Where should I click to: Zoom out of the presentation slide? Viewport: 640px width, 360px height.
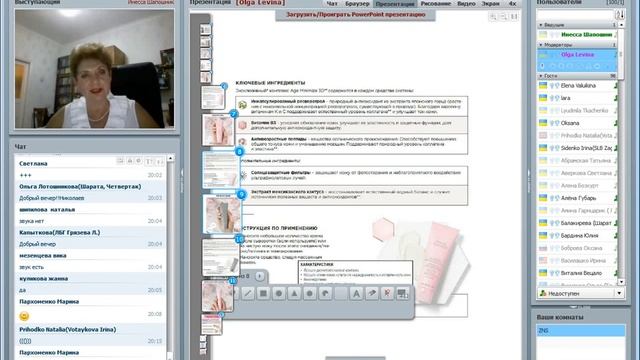click(504, 16)
